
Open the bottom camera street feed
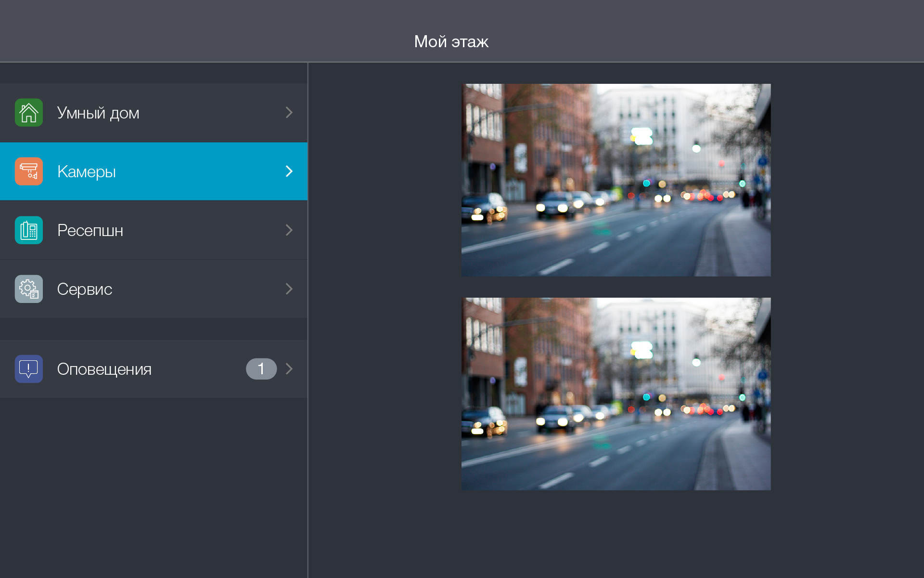tap(616, 394)
